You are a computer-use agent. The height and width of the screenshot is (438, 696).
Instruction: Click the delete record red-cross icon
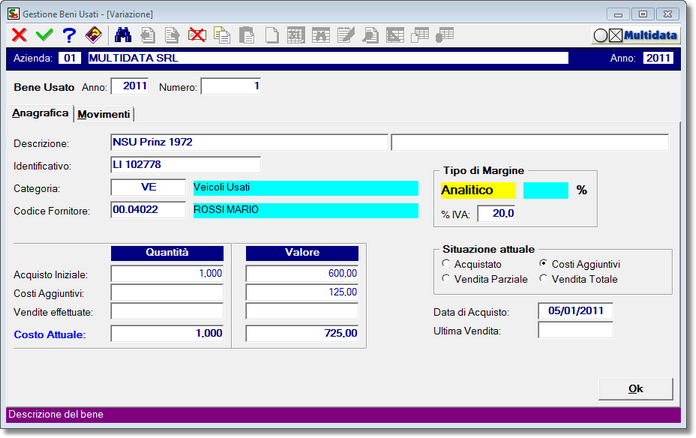pyautogui.click(x=197, y=35)
